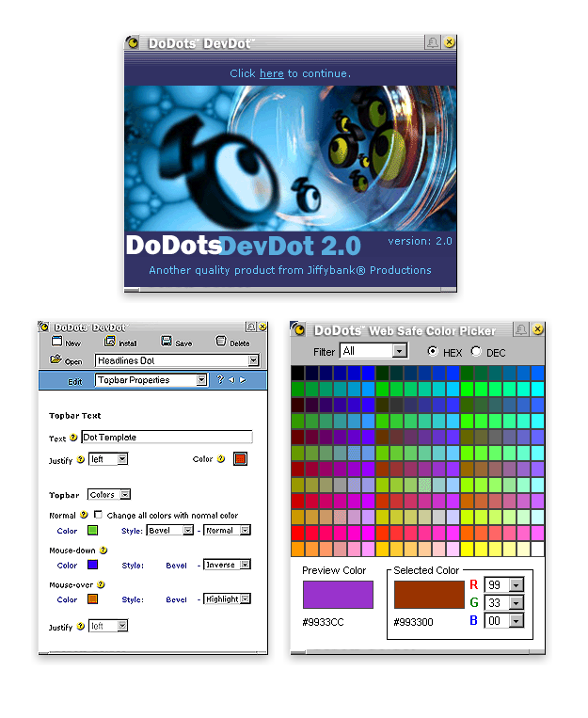Click the #993300 hex value text
Screen dimensions: 588x718
[413, 622]
